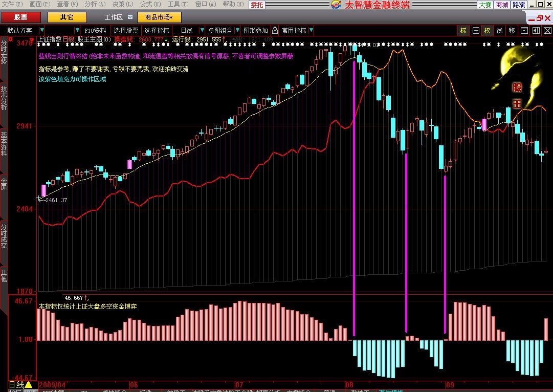This screenshot has width=553, height=392.
Task: Click the 工作区 label
Action: 114,17
